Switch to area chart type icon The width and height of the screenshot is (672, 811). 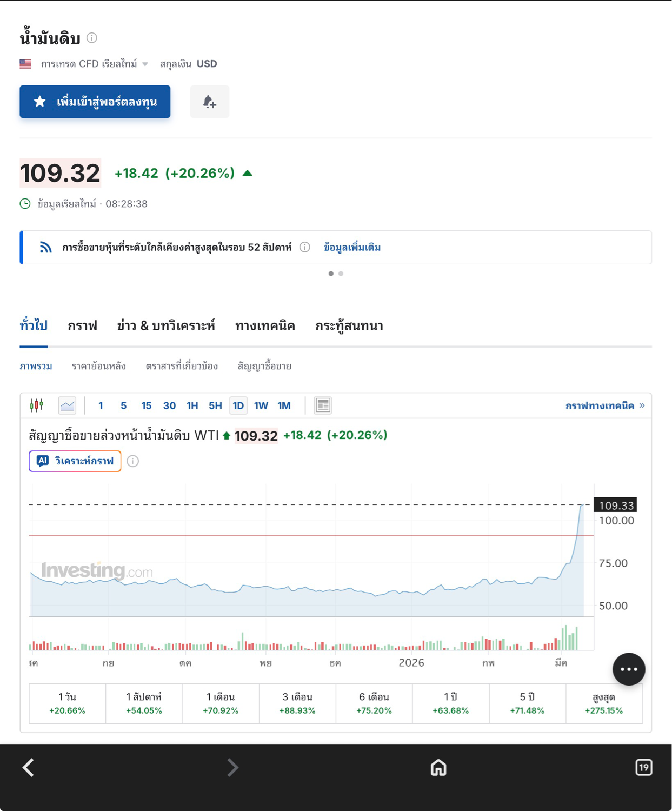[x=68, y=405]
